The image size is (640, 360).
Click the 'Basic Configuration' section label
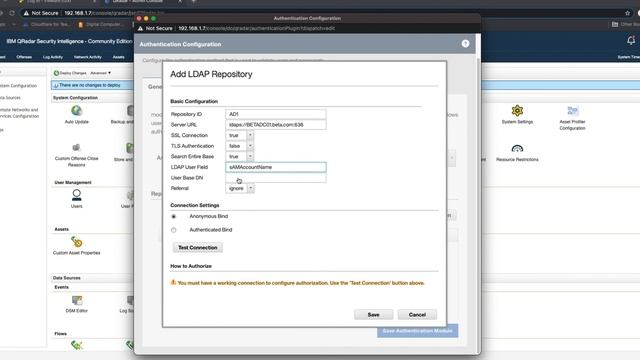pos(194,101)
